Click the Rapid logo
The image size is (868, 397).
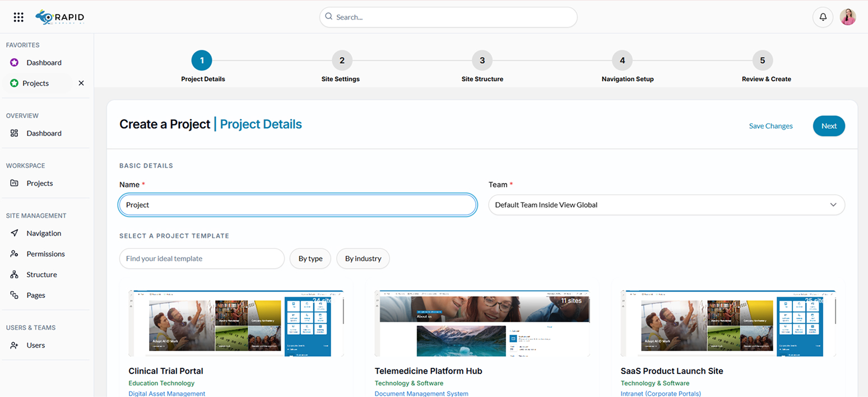59,17
